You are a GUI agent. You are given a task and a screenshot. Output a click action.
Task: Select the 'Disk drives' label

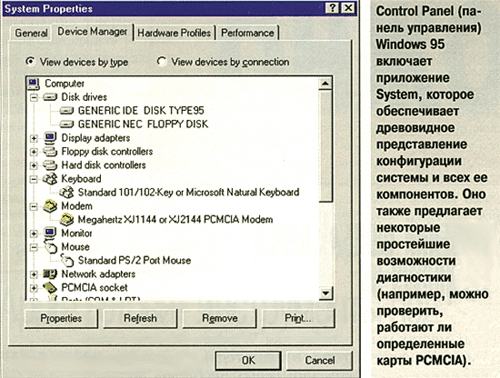(84, 97)
